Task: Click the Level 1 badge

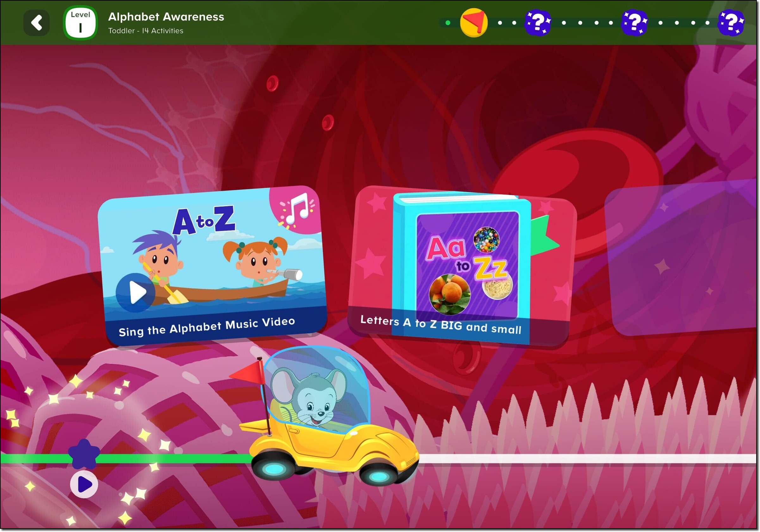Action: [x=80, y=22]
